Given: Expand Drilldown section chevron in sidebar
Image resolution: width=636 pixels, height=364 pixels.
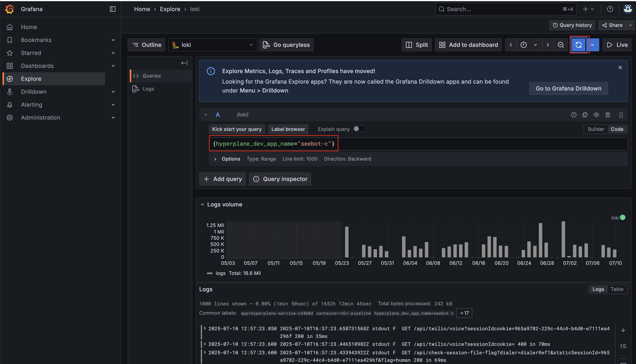Looking at the screenshot, I should pos(113,92).
